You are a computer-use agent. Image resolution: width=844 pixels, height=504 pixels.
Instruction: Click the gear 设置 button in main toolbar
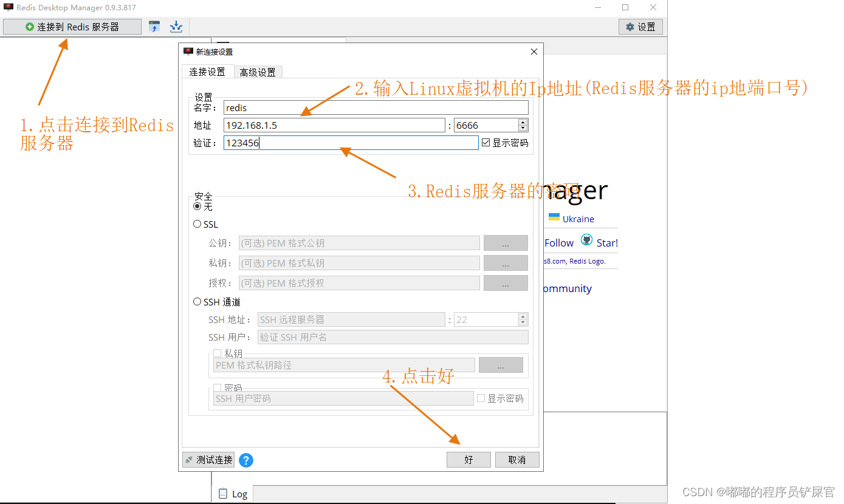point(640,27)
